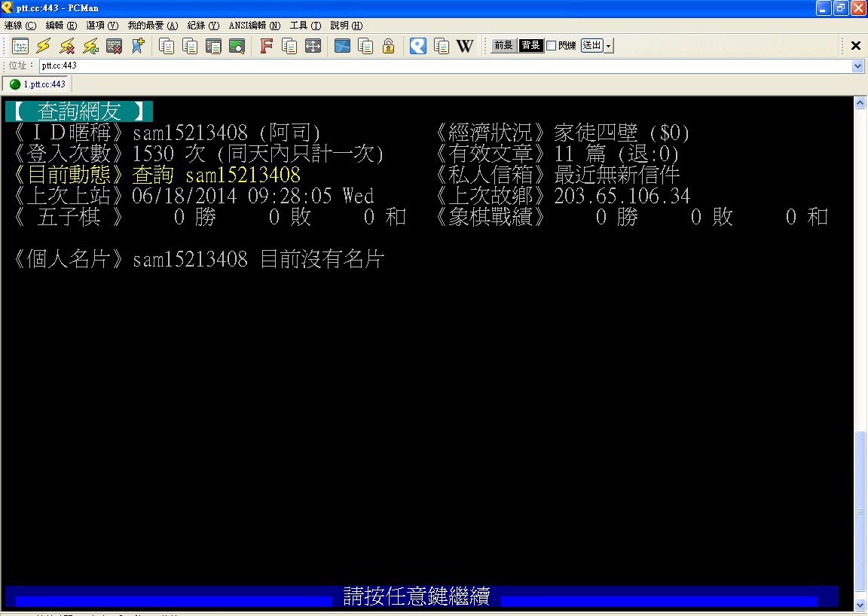The width and height of the screenshot is (868, 616).
Task: Click the terminal scrollbar up arrow
Action: [860, 102]
